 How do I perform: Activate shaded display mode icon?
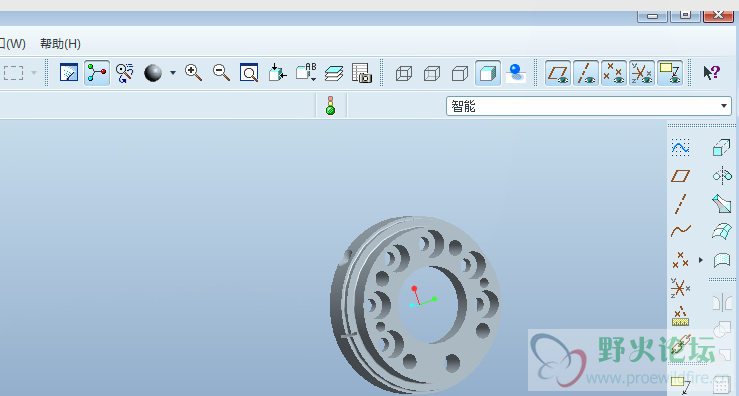pos(488,74)
